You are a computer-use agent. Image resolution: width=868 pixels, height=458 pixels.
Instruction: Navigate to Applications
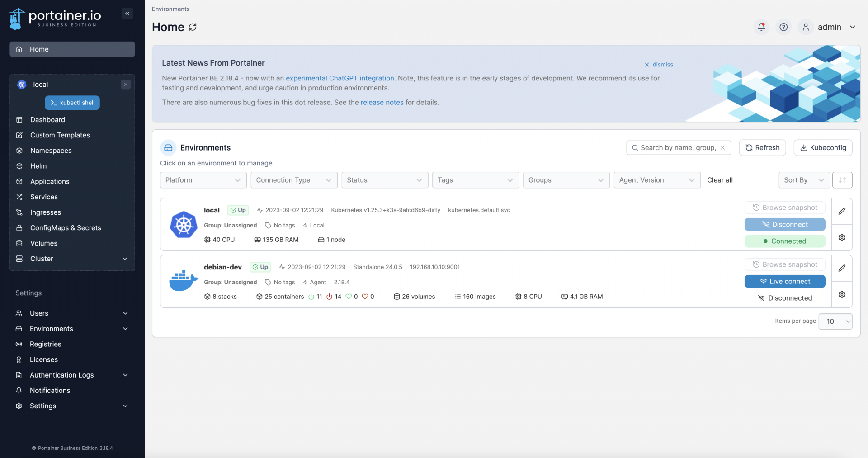pos(72,181)
